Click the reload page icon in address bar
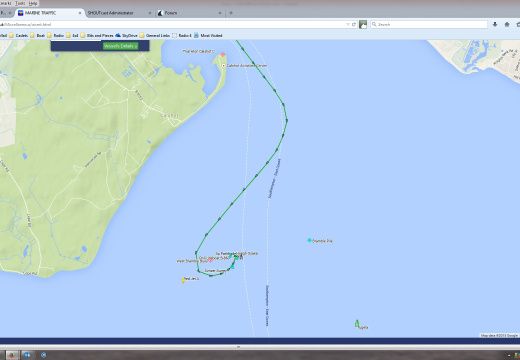 (x=354, y=24)
